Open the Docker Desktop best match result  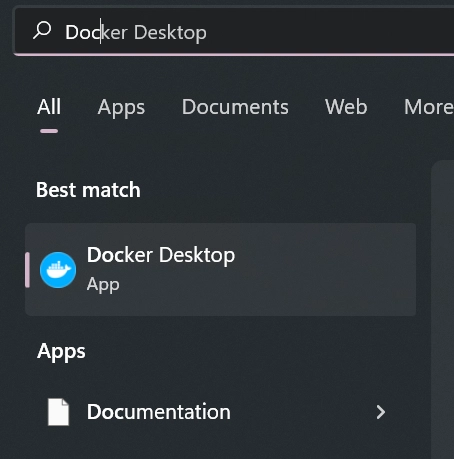[x=220, y=269]
